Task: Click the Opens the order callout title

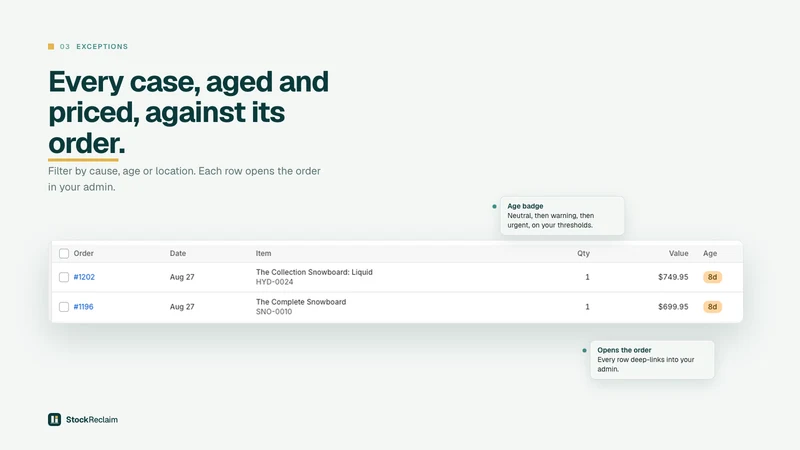Action: [624, 350]
